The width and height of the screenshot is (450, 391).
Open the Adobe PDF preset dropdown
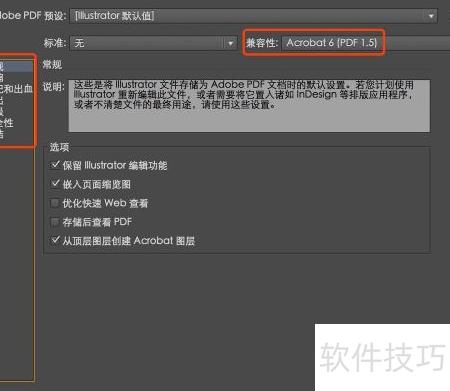click(x=253, y=16)
